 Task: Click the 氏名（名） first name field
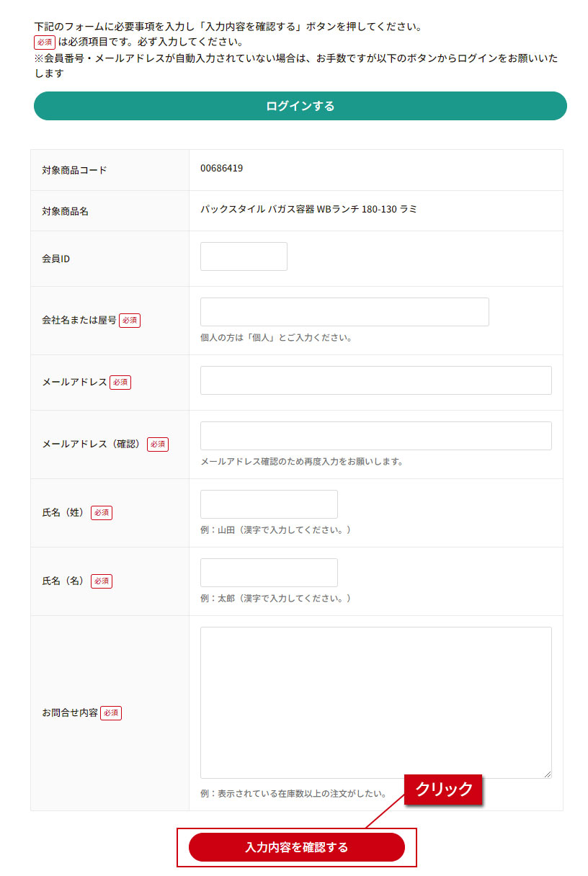(x=268, y=573)
